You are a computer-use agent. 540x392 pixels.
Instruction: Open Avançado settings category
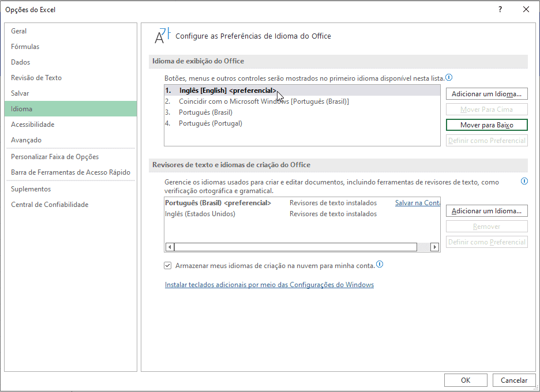(27, 140)
